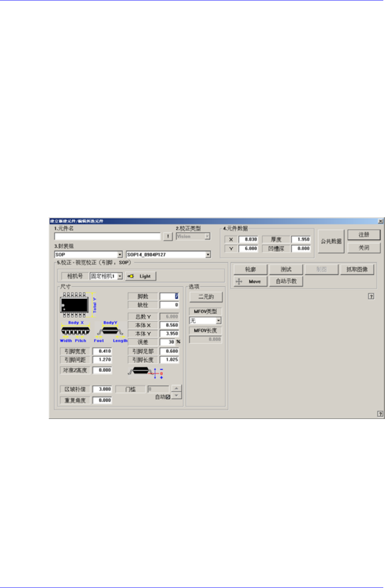Click the 厚度 field with 1.950

301,239
